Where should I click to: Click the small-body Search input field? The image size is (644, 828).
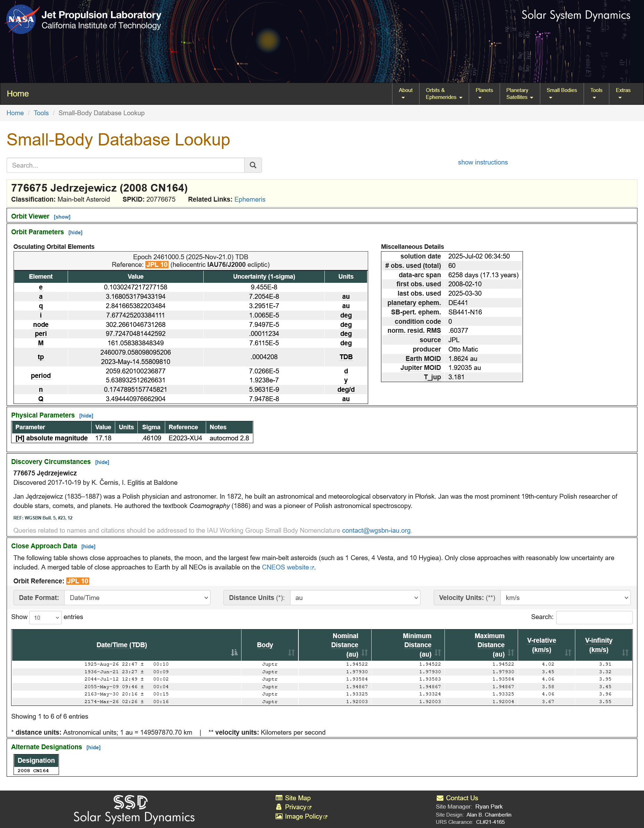126,165
